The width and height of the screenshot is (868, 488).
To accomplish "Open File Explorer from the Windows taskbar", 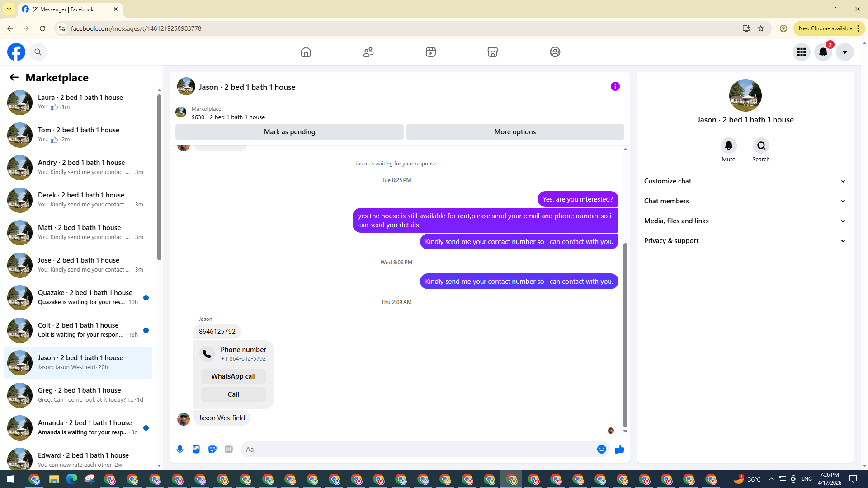I will coord(54,479).
